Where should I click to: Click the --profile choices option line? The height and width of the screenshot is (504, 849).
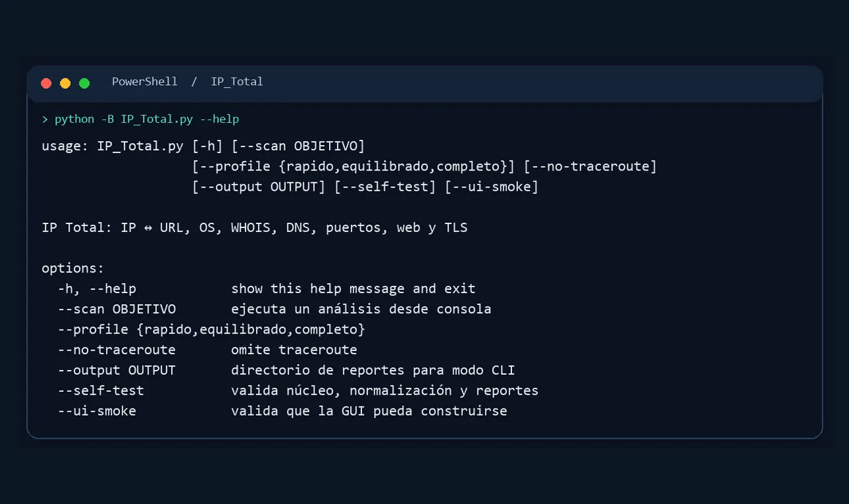click(x=212, y=330)
